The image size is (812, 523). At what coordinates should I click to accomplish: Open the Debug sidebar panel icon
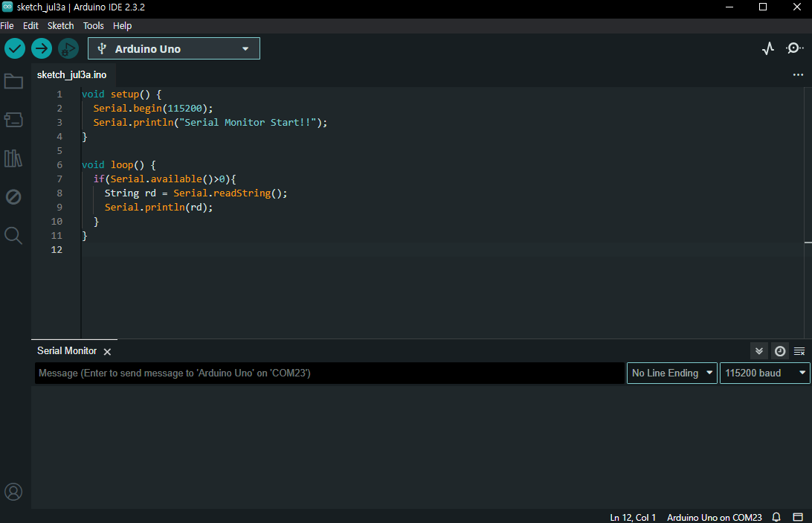coord(13,197)
